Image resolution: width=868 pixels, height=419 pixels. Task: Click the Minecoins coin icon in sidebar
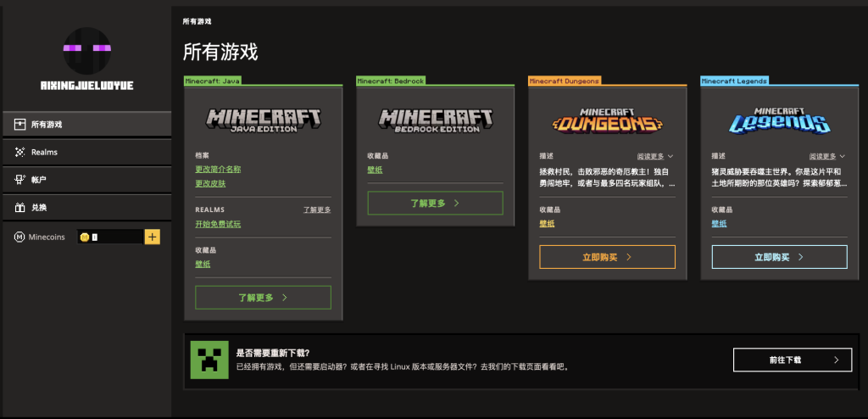click(19, 237)
